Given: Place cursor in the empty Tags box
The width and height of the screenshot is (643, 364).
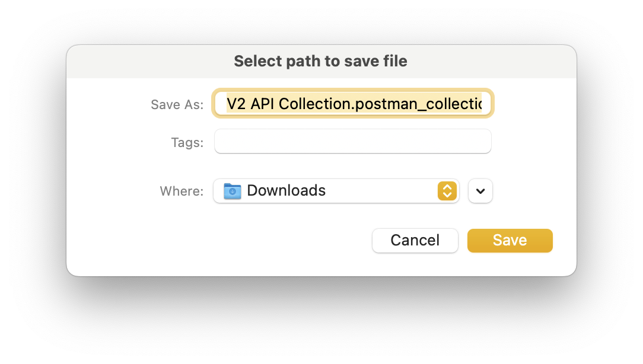Looking at the screenshot, I should pos(352,141).
